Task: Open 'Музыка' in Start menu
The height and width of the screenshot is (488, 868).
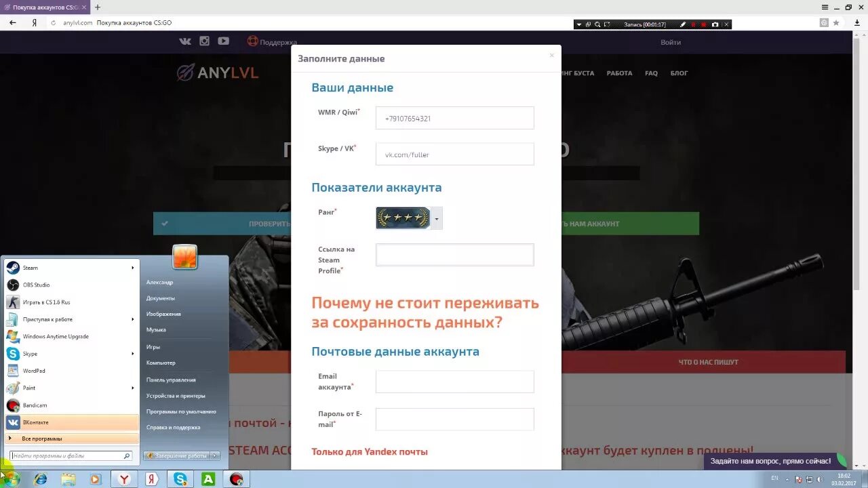Action: [x=156, y=329]
